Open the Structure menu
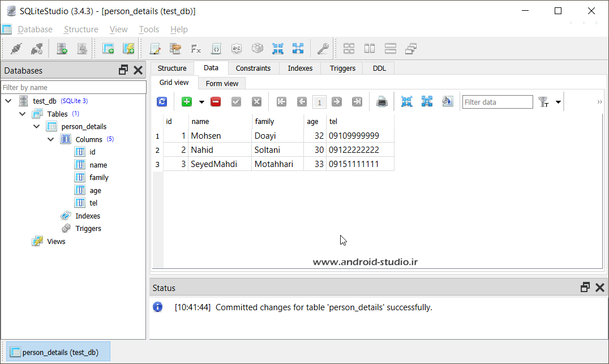Viewport: 609px width, 364px height. tap(81, 29)
